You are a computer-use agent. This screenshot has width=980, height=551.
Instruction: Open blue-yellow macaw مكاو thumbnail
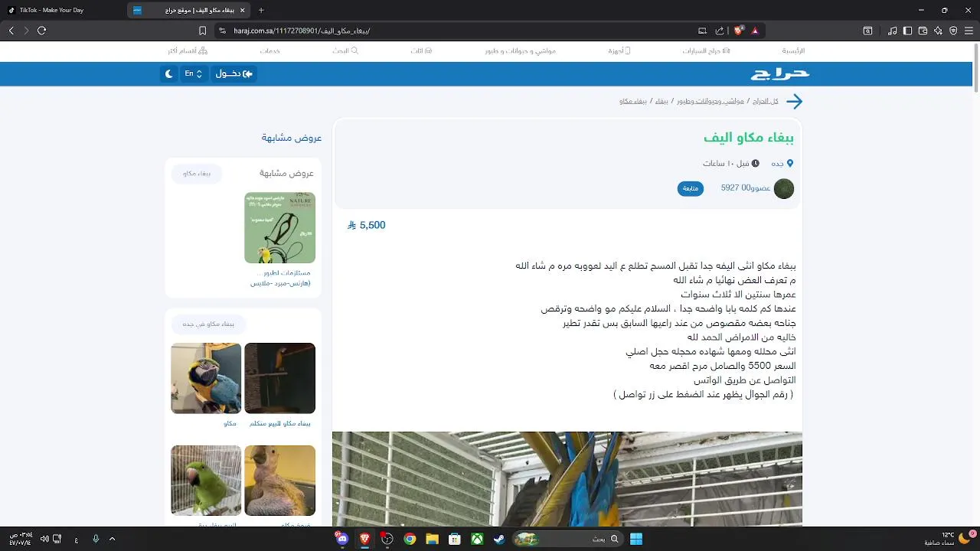click(x=206, y=378)
